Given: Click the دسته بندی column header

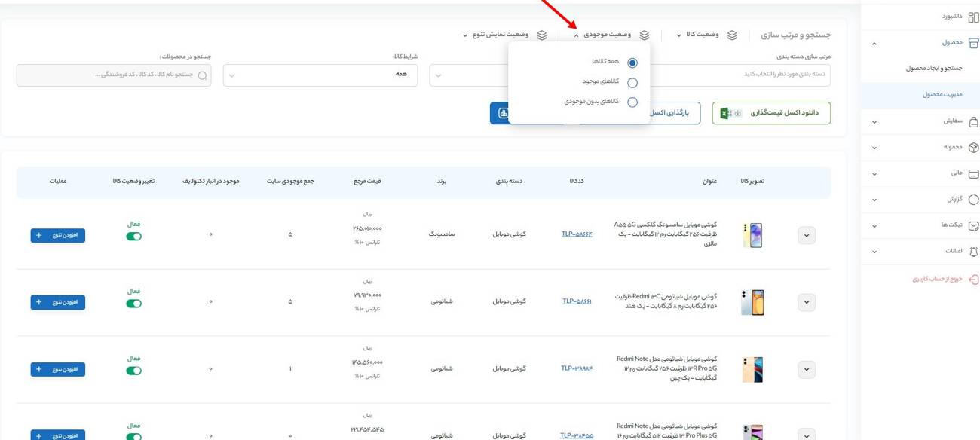Looking at the screenshot, I should point(510,182).
